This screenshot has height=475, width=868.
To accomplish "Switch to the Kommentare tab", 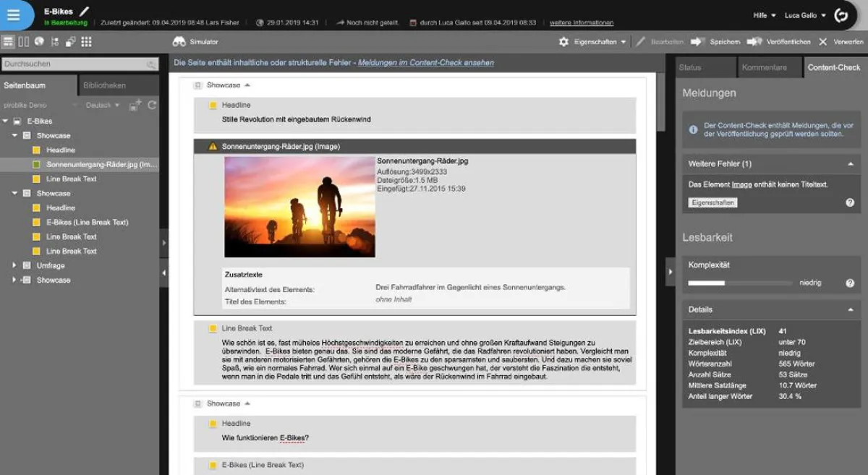I will [x=765, y=67].
